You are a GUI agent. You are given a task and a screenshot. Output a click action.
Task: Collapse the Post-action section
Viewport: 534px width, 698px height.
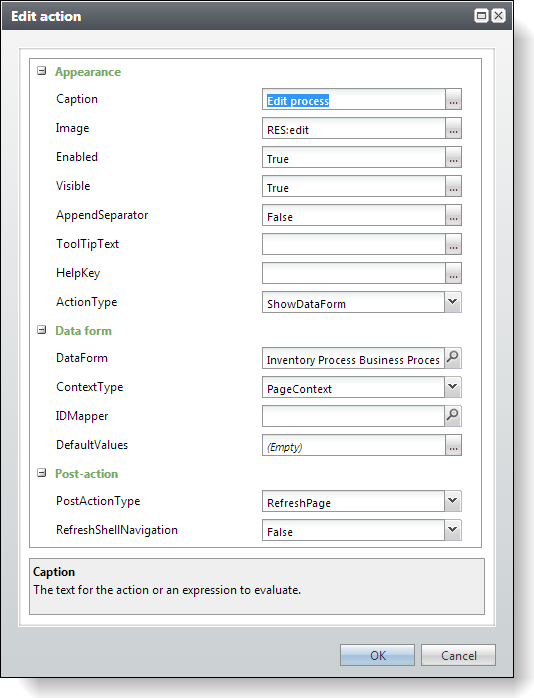pyautogui.click(x=41, y=473)
